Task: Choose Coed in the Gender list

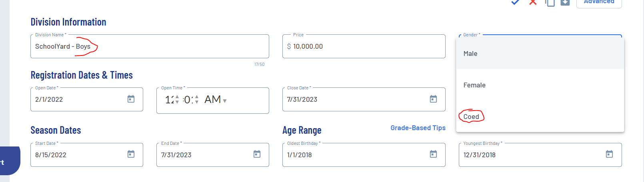Action: [x=471, y=117]
